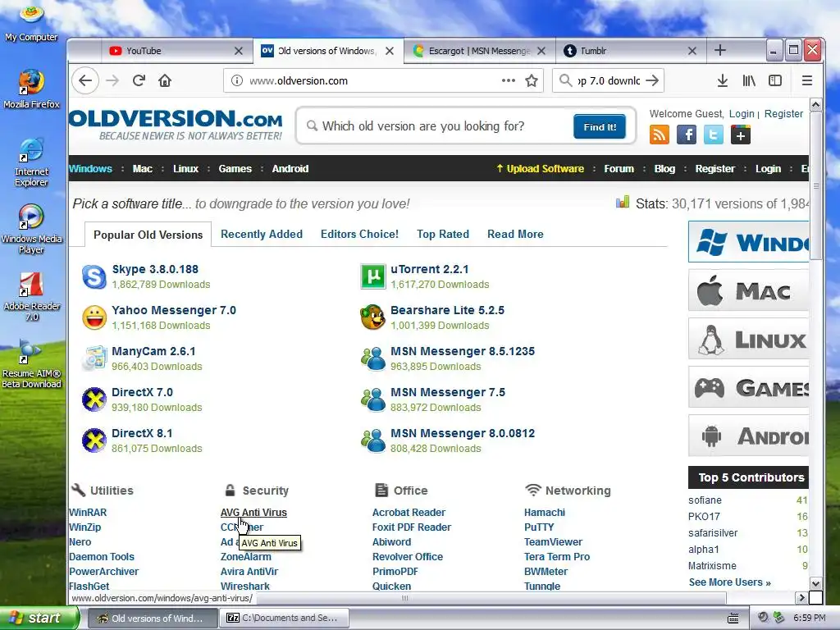Click the vertical scrollbar down arrow
The image size is (840, 630).
(x=815, y=583)
